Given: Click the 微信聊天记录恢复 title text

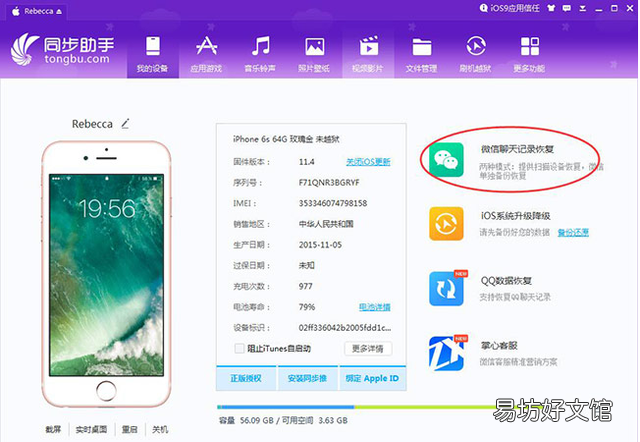Looking at the screenshot, I should 517,149.
